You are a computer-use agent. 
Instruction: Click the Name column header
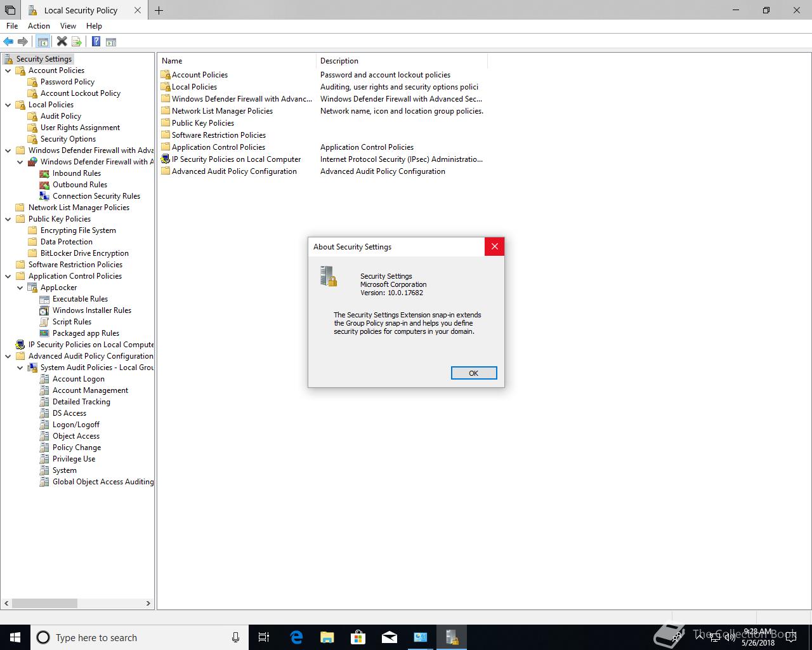(x=237, y=61)
